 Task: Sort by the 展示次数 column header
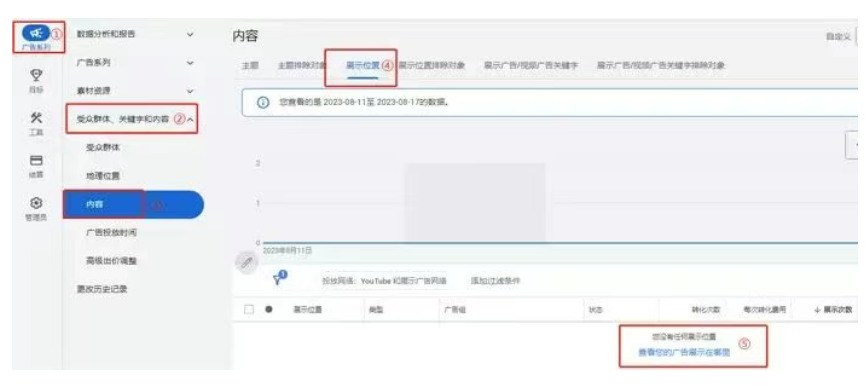click(833, 310)
